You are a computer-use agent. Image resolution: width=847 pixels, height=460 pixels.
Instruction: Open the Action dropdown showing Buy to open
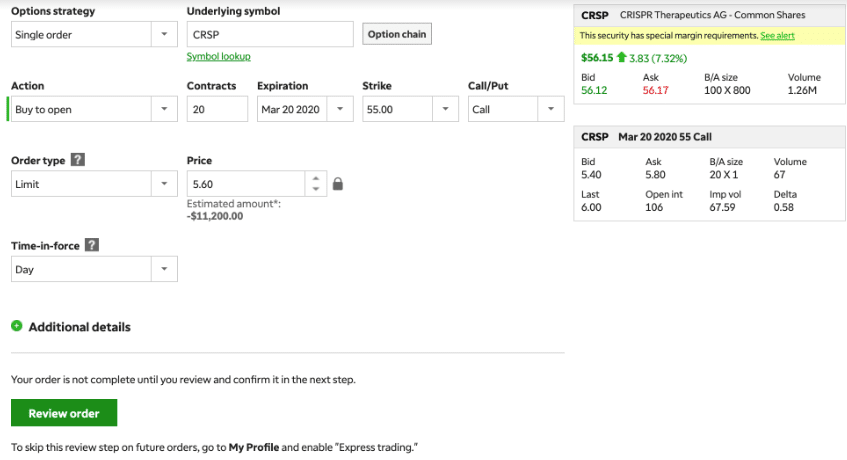(95, 109)
